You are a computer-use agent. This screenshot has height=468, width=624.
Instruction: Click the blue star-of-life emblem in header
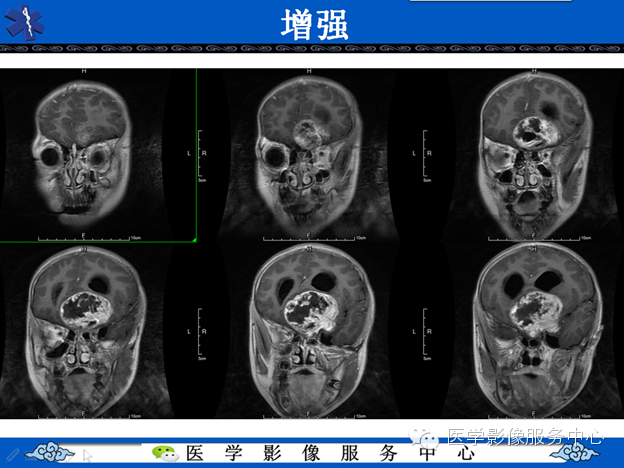coord(24,23)
